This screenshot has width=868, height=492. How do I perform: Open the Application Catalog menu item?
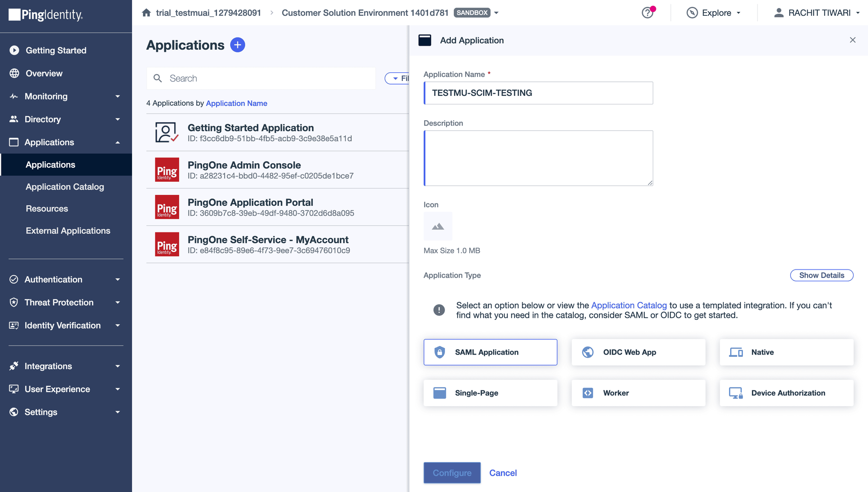pyautogui.click(x=65, y=186)
